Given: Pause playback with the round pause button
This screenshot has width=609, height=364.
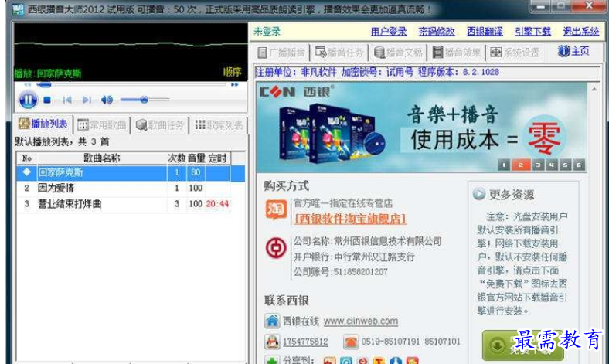Looking at the screenshot, I should point(28,100).
